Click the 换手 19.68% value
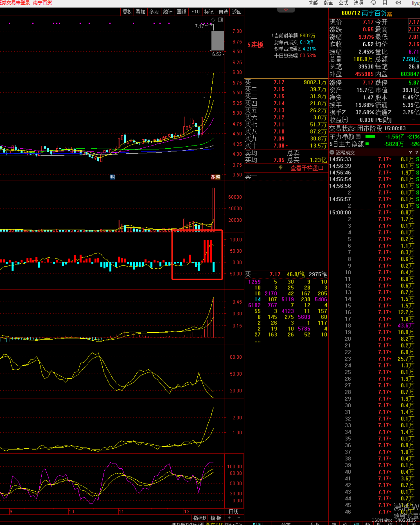 tap(364, 105)
